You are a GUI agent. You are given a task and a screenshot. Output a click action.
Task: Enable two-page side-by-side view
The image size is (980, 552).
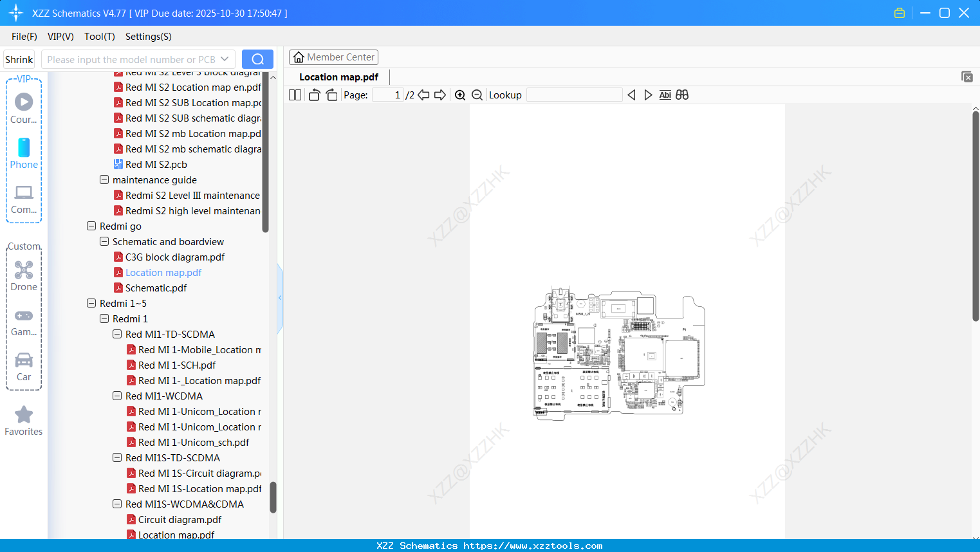click(x=294, y=95)
